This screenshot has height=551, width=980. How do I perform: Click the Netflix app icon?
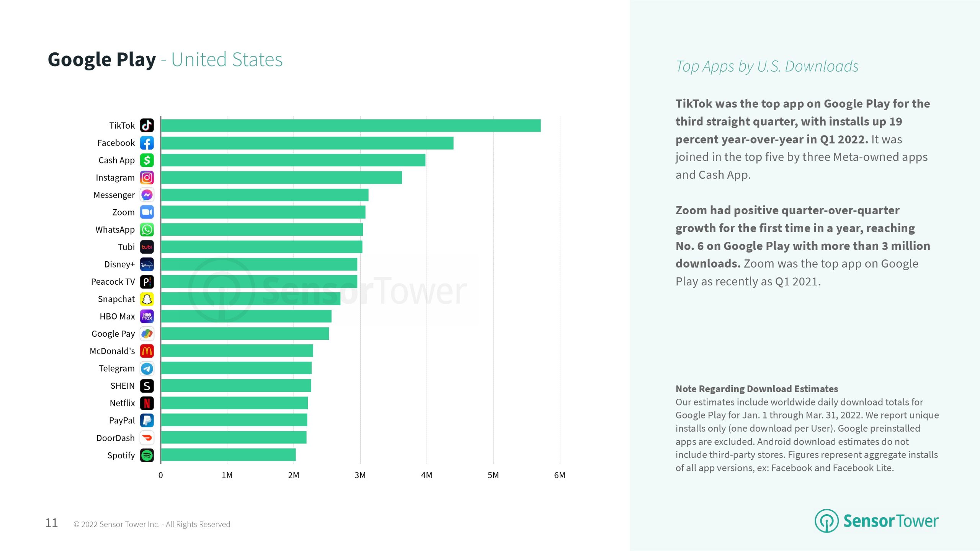click(147, 403)
